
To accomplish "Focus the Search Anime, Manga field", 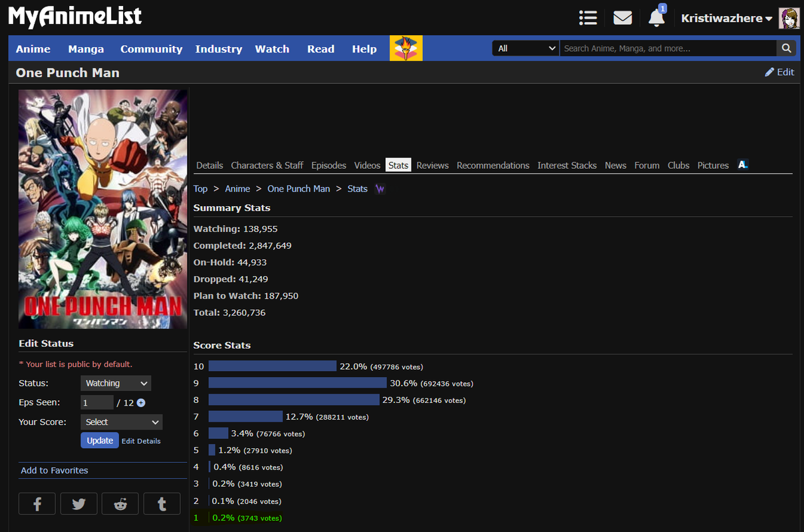I will coord(668,49).
